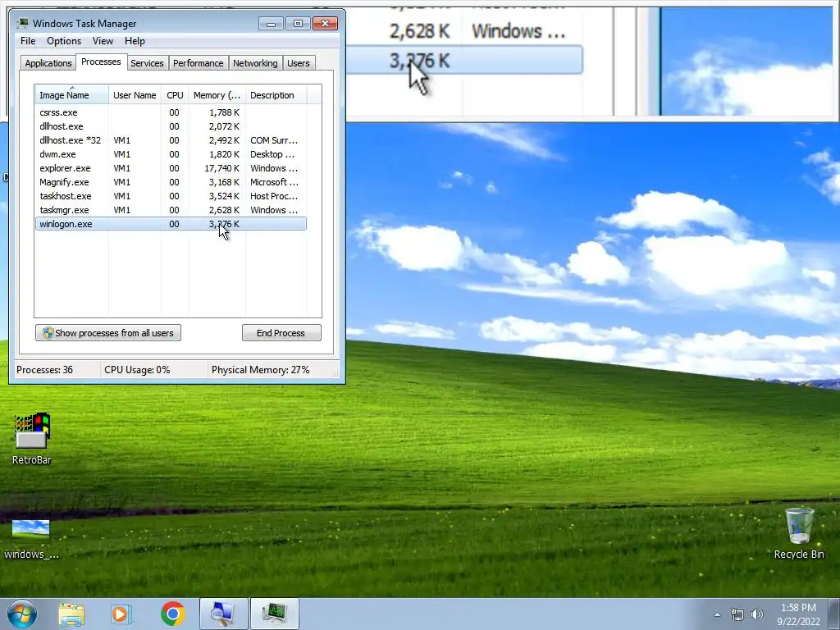Close the Windows Task Manager window
This screenshot has width=840, height=630.
[325, 24]
